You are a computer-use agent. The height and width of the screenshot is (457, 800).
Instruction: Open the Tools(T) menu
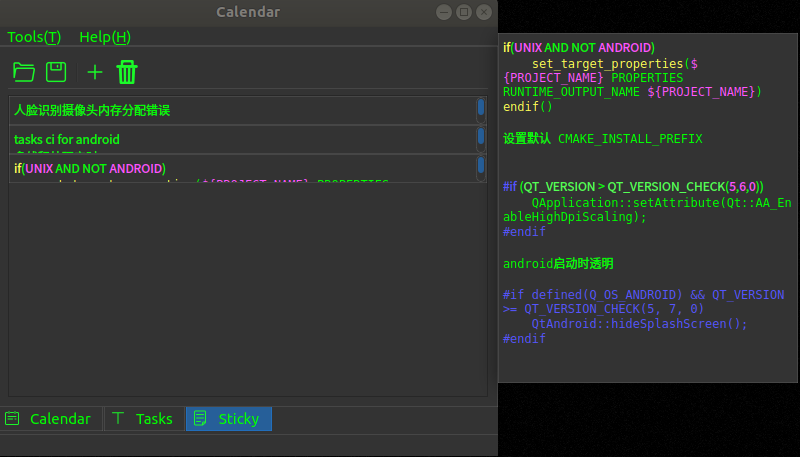tap(34, 37)
